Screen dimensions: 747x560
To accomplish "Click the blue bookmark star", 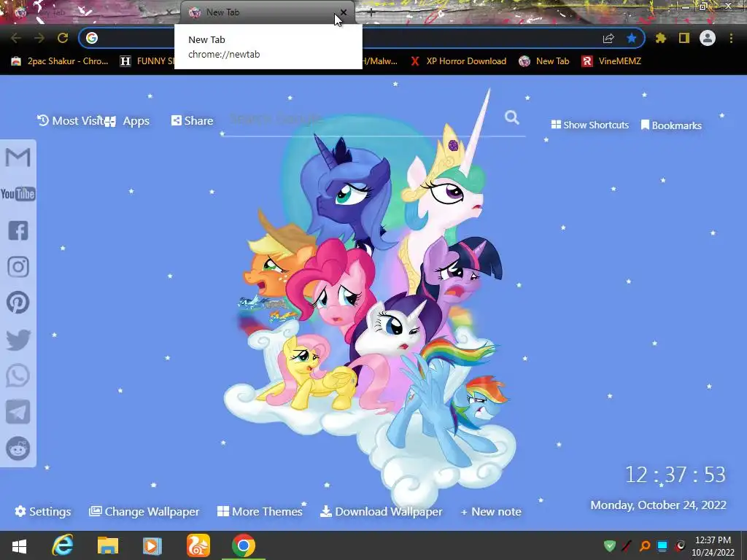I will 632,38.
